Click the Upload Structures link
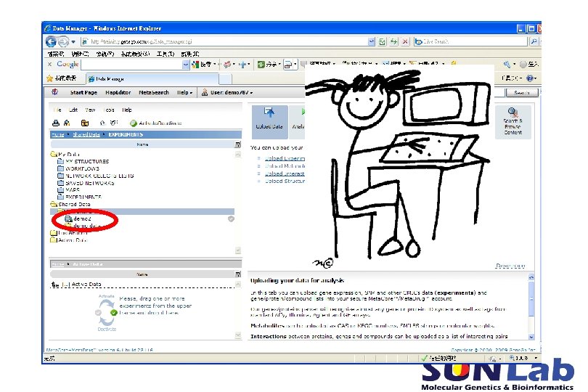The width and height of the screenshot is (588, 392). (x=285, y=181)
